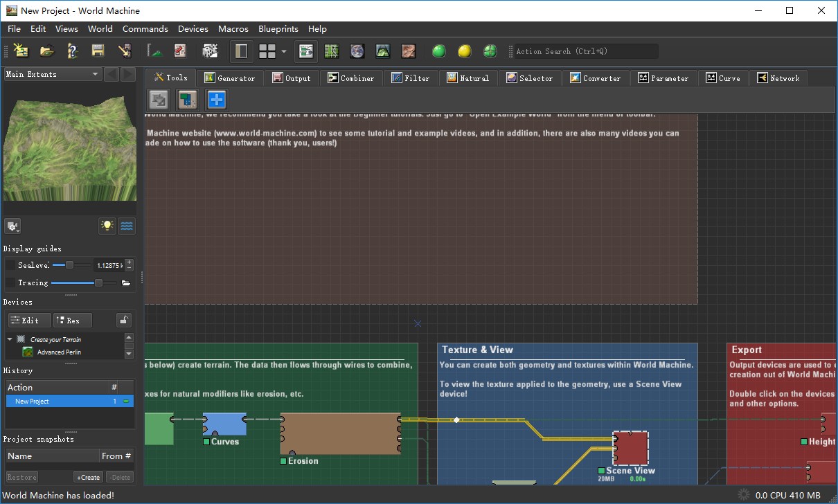This screenshot has width=838, height=504.
Task: Click the save project floppy disk icon
Action: point(98,51)
